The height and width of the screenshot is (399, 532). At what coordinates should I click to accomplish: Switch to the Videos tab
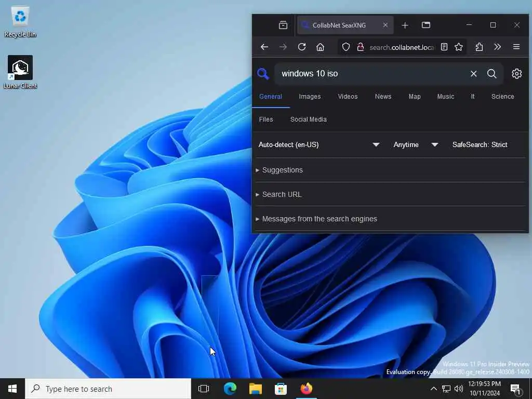[x=348, y=97]
